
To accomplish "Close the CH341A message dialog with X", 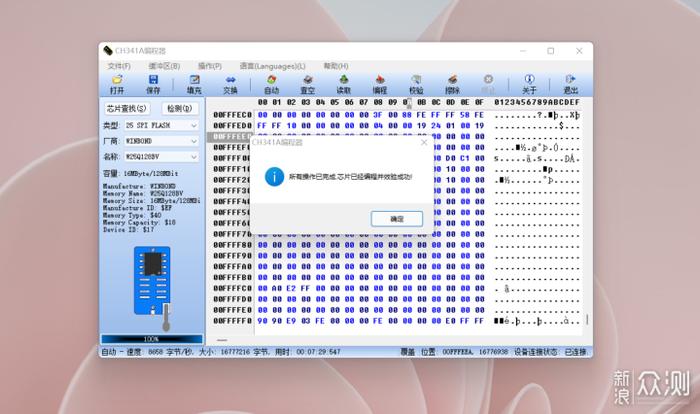I will (x=424, y=142).
